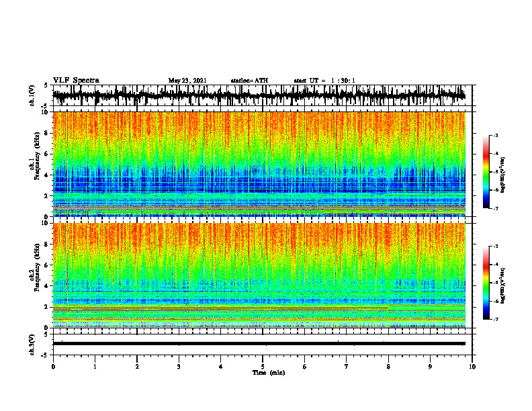Click the "2" kHz tick on ch.2 frequency axis
The image size is (532, 411).
coord(47,306)
